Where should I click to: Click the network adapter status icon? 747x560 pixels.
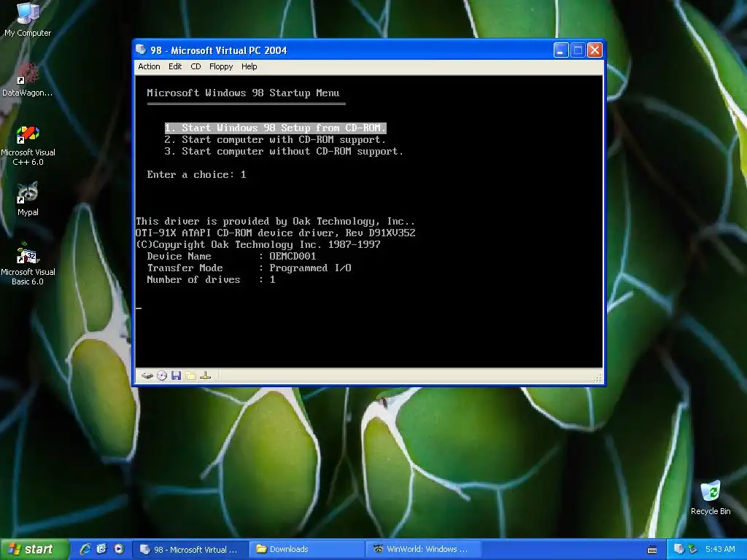pyautogui.click(x=205, y=376)
